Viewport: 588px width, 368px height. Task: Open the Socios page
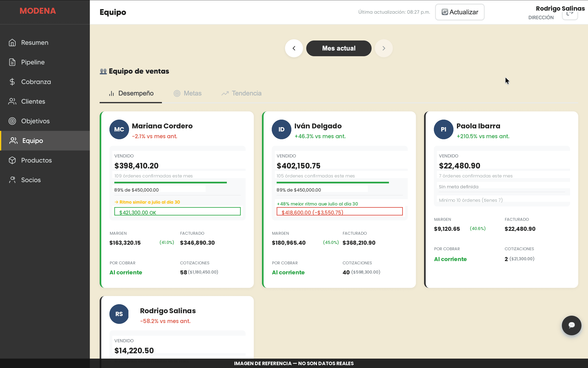[45, 180]
